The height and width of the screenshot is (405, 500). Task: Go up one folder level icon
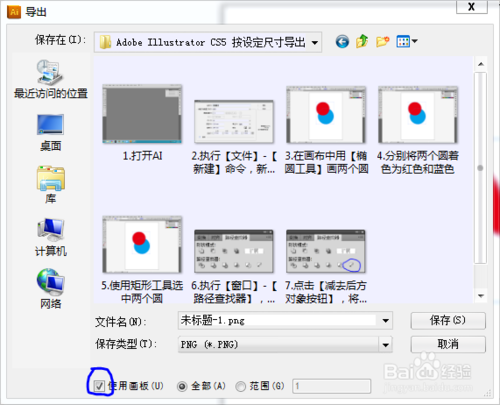tap(362, 41)
